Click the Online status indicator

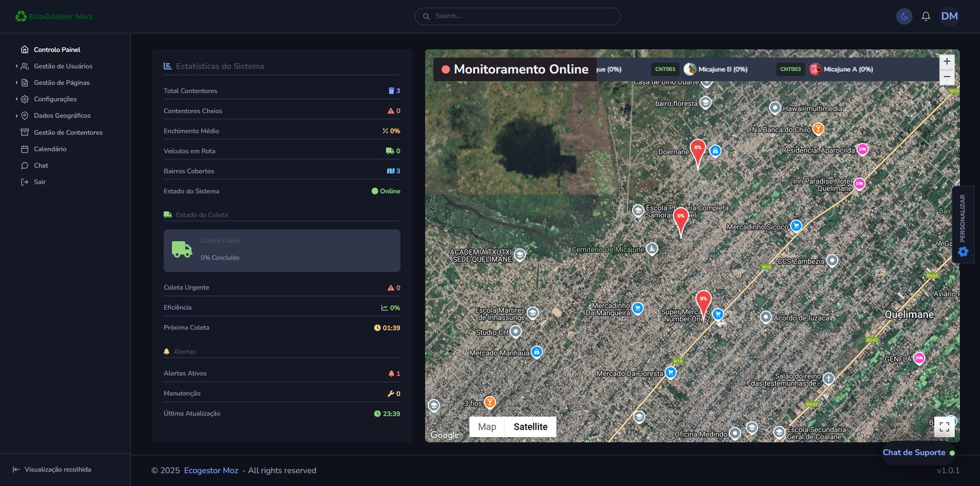[x=386, y=191]
